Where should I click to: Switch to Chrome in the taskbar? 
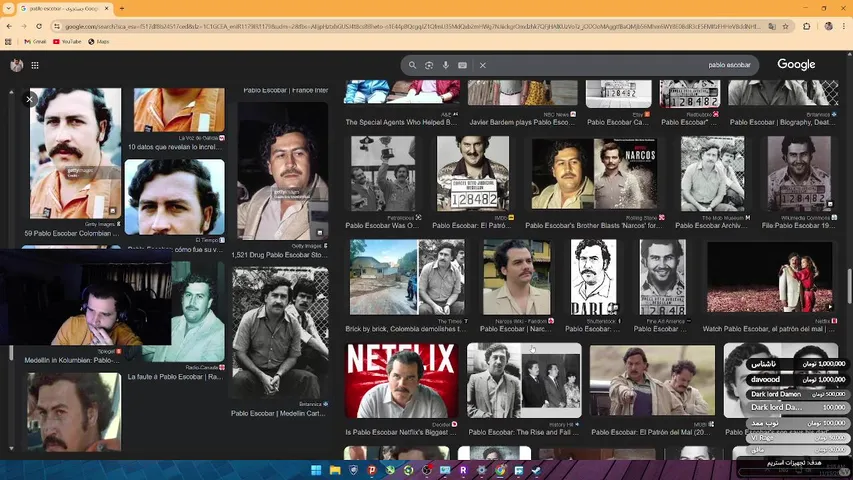click(500, 470)
